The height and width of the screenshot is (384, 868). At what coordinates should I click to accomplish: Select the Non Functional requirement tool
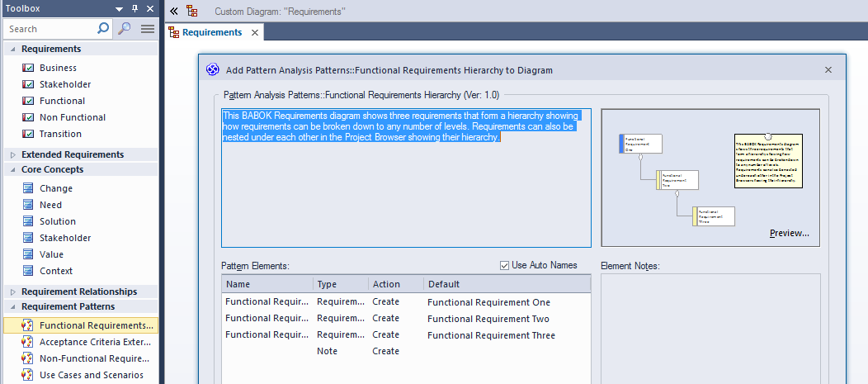pos(72,117)
